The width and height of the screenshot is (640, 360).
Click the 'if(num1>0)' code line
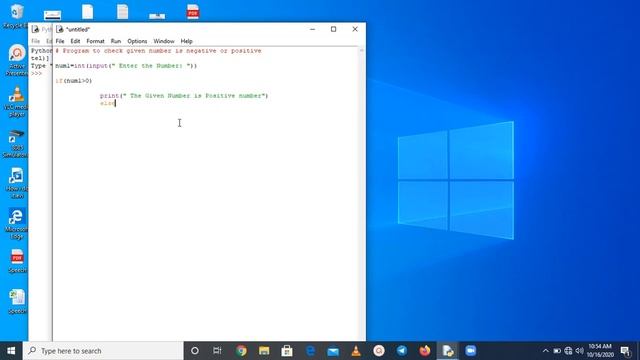click(x=74, y=81)
